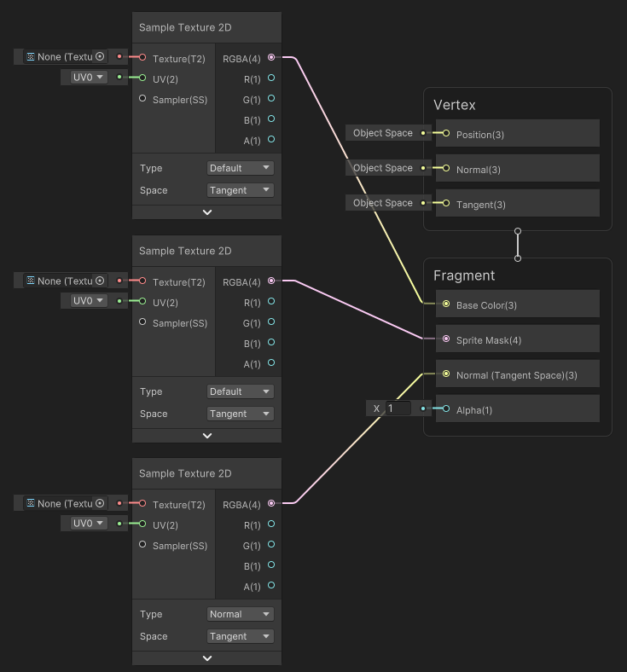Viewport: 627px width, 672px height.
Task: Click Sampler(SS) input port on middle texture node
Action: coord(142,322)
